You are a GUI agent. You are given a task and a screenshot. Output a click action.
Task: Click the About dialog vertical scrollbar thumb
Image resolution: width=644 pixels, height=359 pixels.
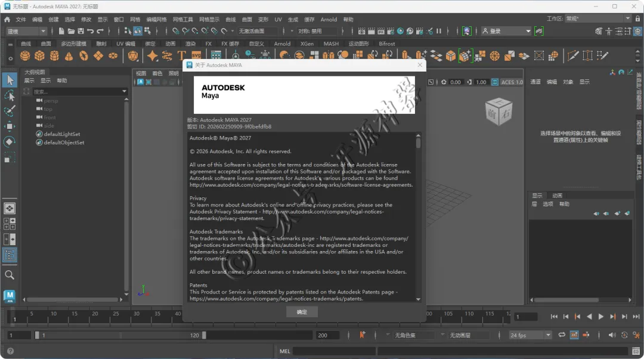(x=418, y=143)
